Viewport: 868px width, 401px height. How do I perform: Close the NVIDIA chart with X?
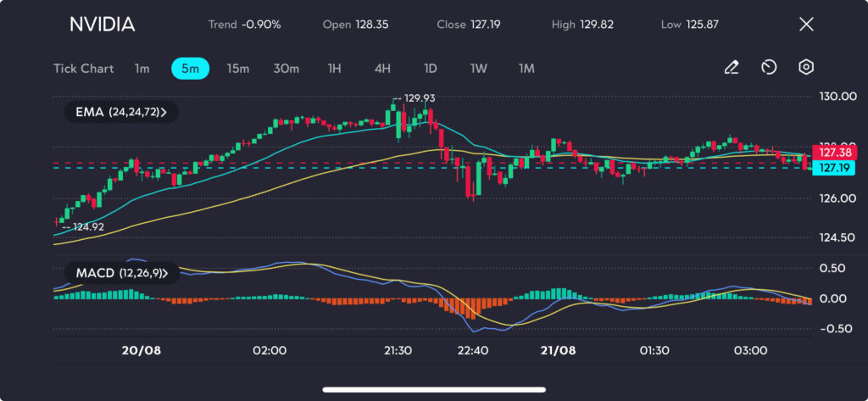[806, 25]
